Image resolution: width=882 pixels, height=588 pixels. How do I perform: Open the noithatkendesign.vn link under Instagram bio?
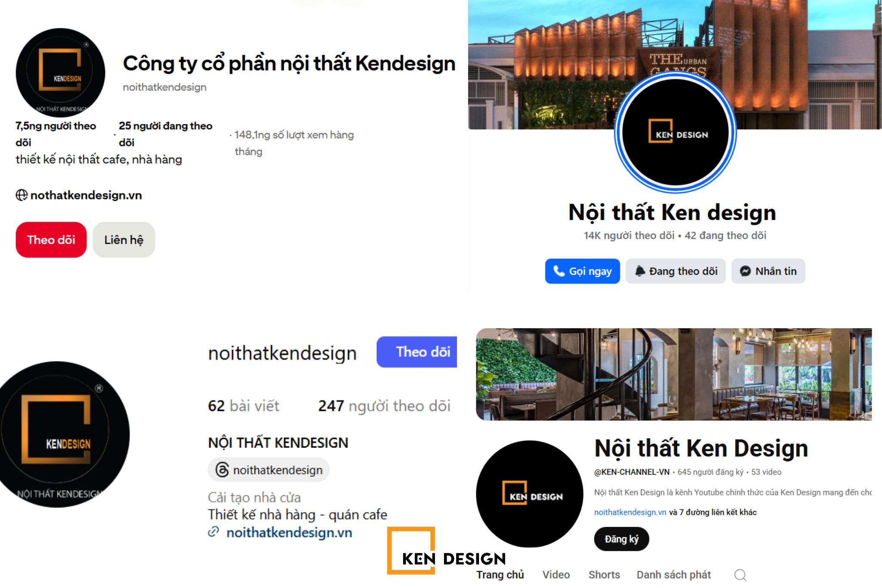pyautogui.click(x=289, y=533)
